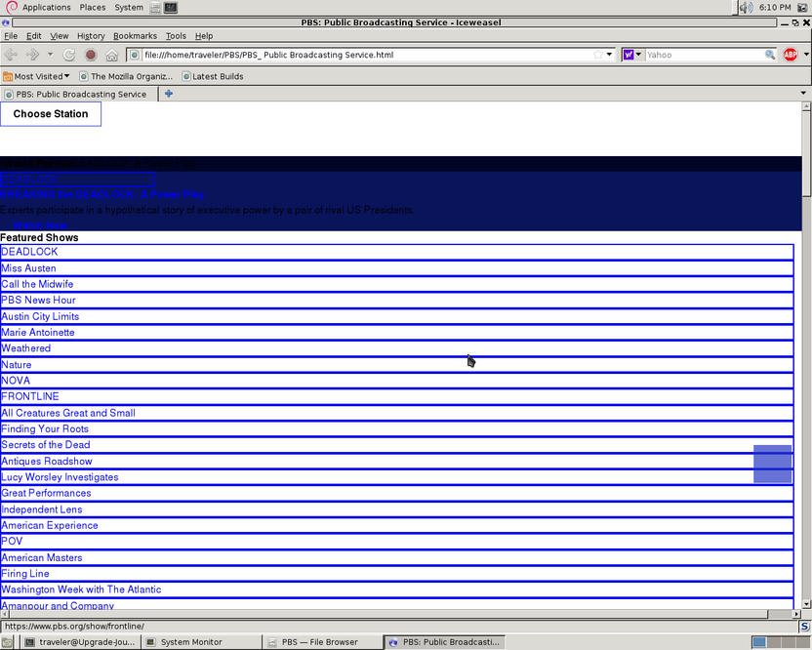Open the Help menu
The image size is (812, 650).
[204, 36]
